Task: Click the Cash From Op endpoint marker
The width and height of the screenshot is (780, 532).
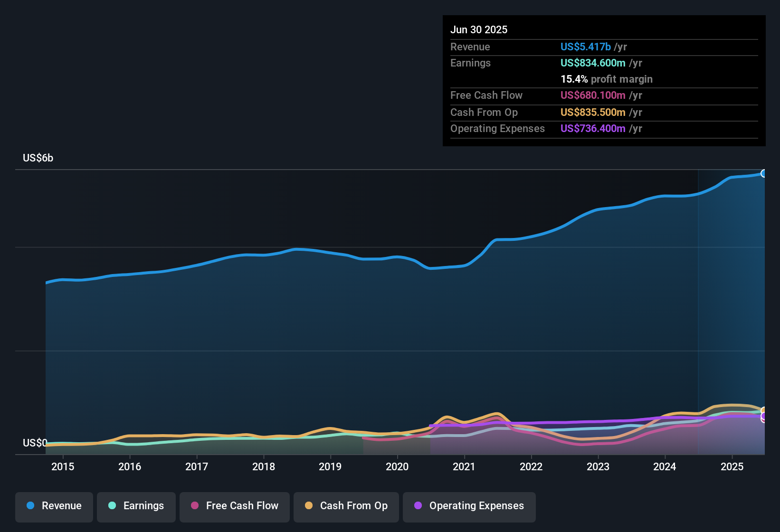Action: click(764, 410)
